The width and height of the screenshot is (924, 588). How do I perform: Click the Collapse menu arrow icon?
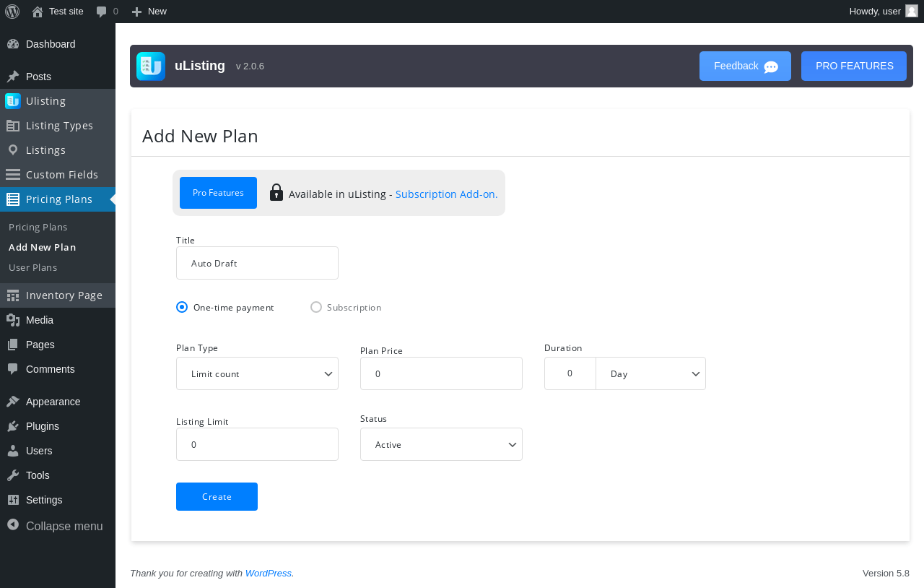point(13,524)
